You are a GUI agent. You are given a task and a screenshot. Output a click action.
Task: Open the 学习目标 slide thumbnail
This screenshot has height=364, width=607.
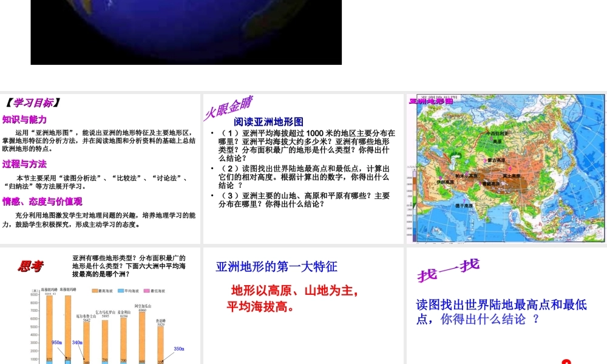[100, 169]
